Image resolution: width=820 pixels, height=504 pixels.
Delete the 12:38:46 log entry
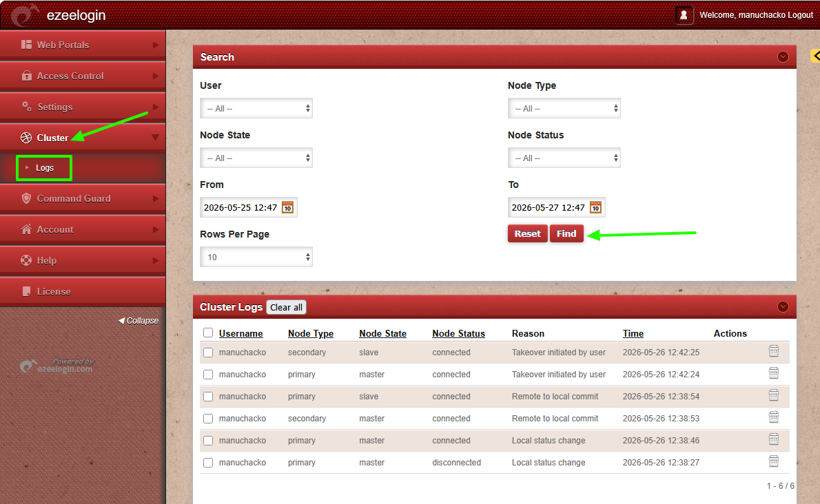click(774, 439)
